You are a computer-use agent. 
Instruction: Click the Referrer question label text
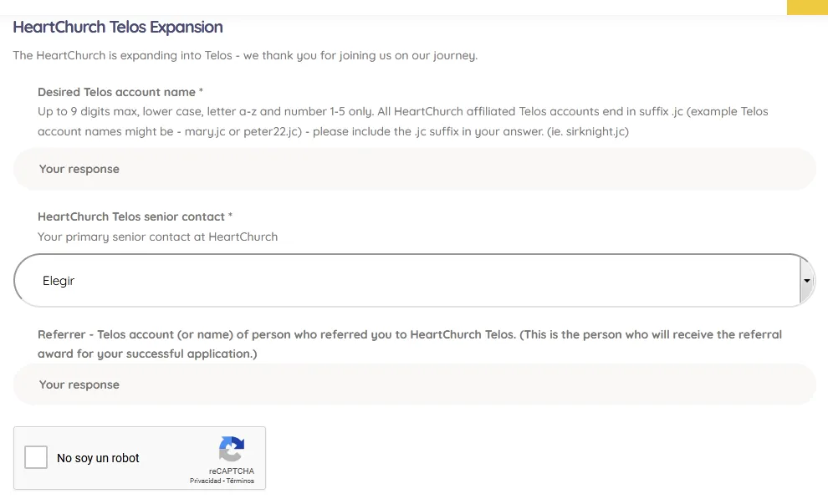(410, 344)
